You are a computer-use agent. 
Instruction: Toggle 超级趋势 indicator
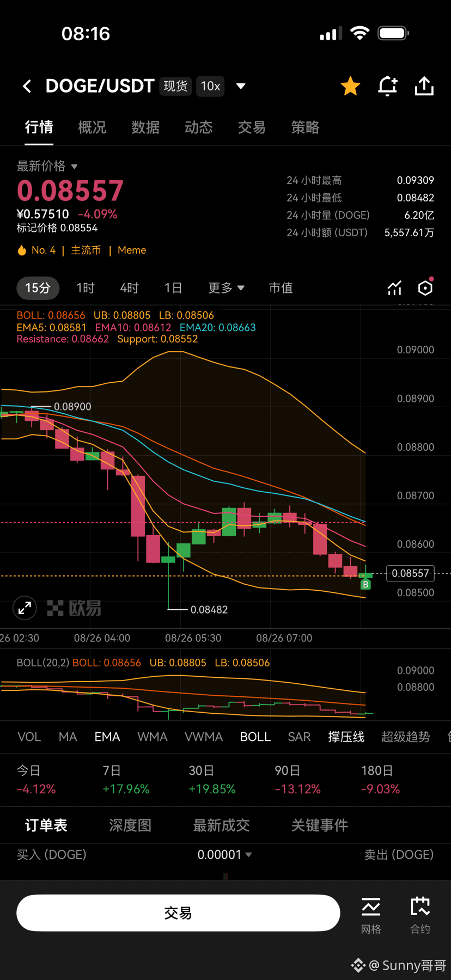[x=406, y=737]
